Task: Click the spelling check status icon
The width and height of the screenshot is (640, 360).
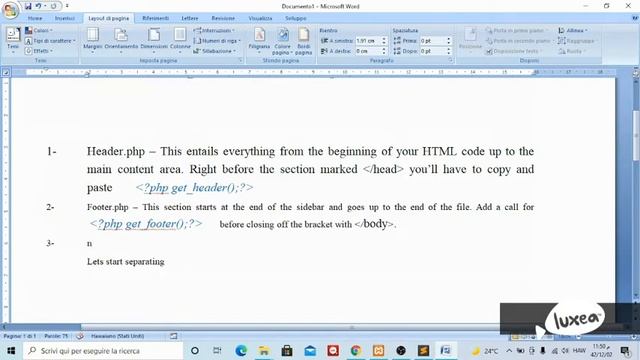Action: click(x=80, y=336)
